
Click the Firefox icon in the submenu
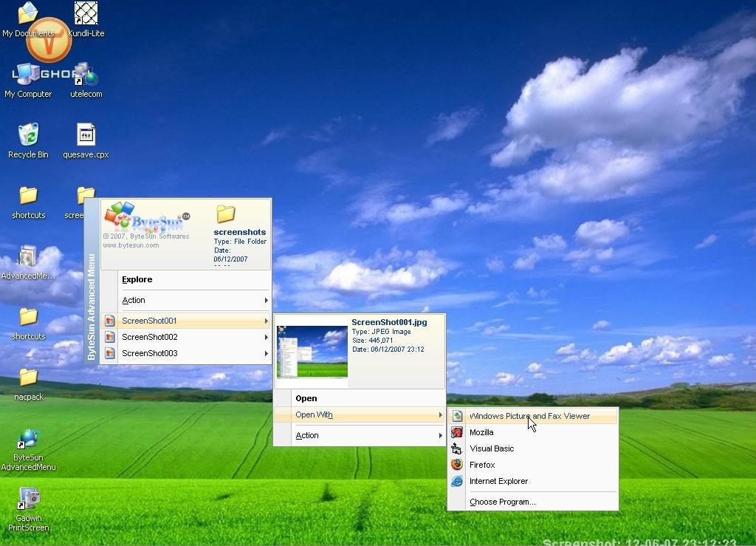(x=457, y=465)
